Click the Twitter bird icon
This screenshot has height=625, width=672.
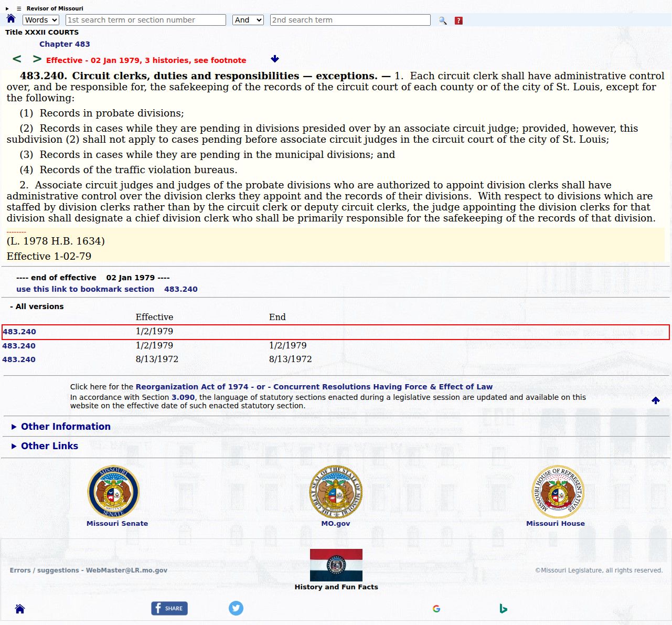(x=236, y=608)
